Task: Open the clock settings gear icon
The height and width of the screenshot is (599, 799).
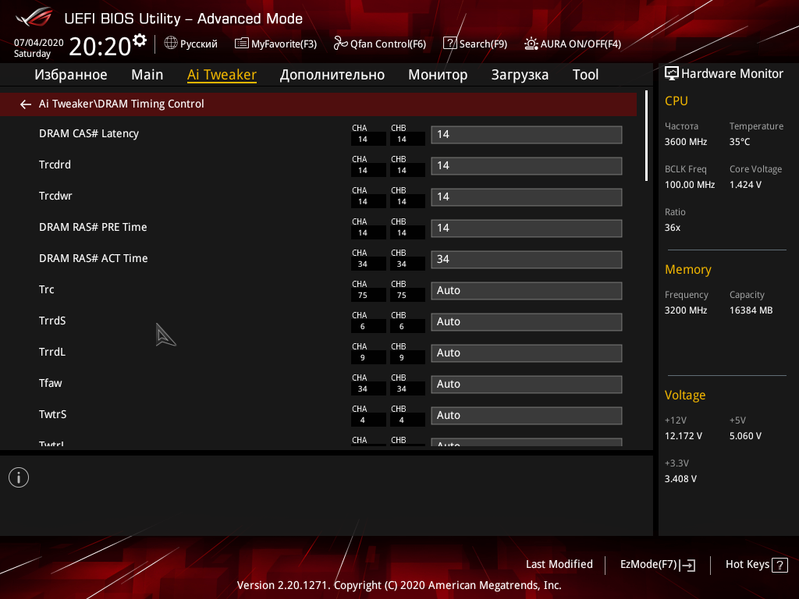Action: pos(140,40)
